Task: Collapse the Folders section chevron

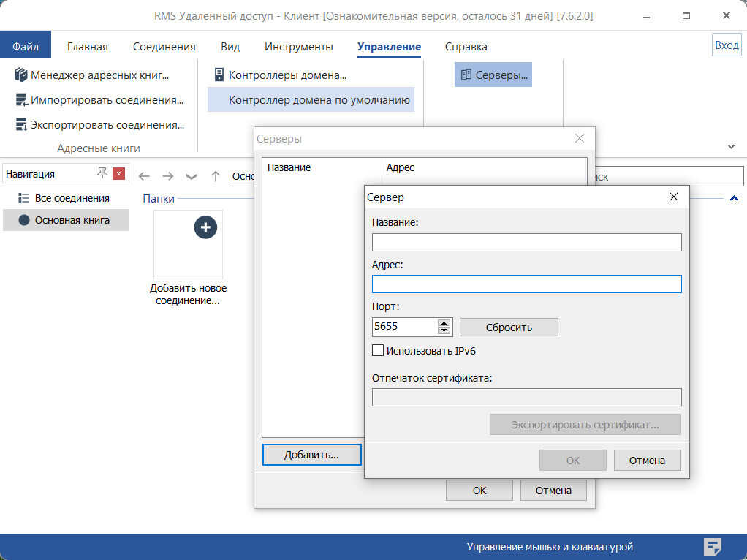Action: 734,198
